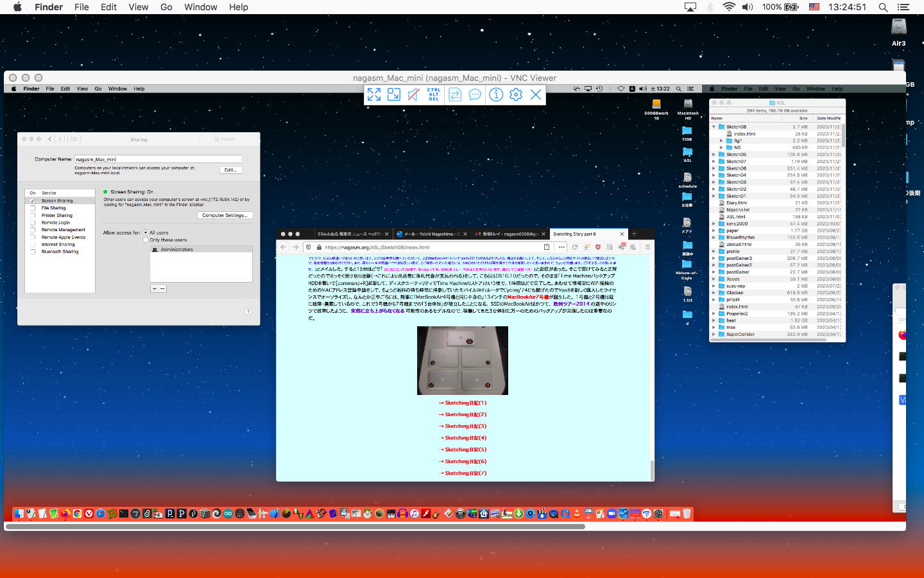
Task: Open the Window menu in Mac menu bar
Action: 200,7
